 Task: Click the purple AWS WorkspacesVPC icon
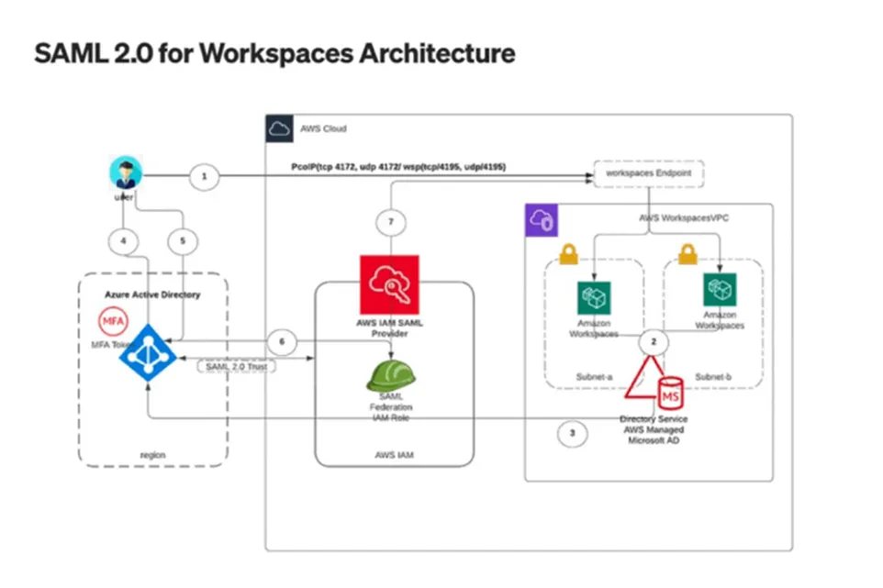(539, 218)
